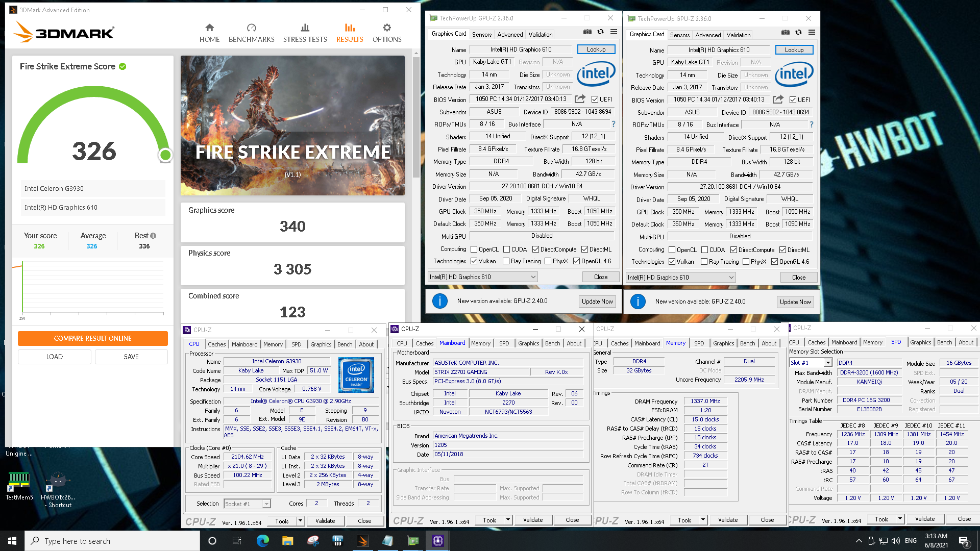This screenshot has height=551, width=980.
Task: Click Update Now in right GPU-Z window
Action: click(795, 302)
